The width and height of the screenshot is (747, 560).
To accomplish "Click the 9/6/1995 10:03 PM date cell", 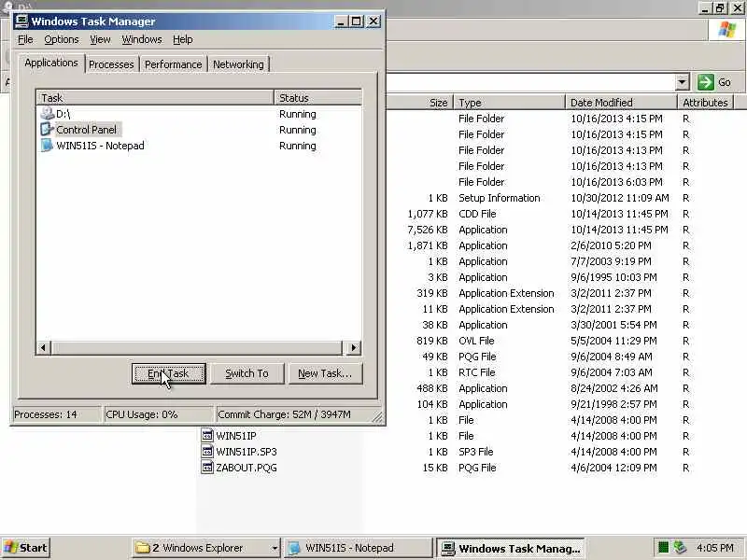I will coord(613,277).
